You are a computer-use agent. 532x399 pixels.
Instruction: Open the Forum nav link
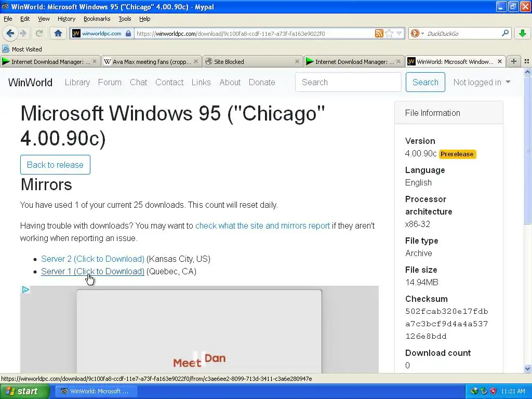coord(110,82)
